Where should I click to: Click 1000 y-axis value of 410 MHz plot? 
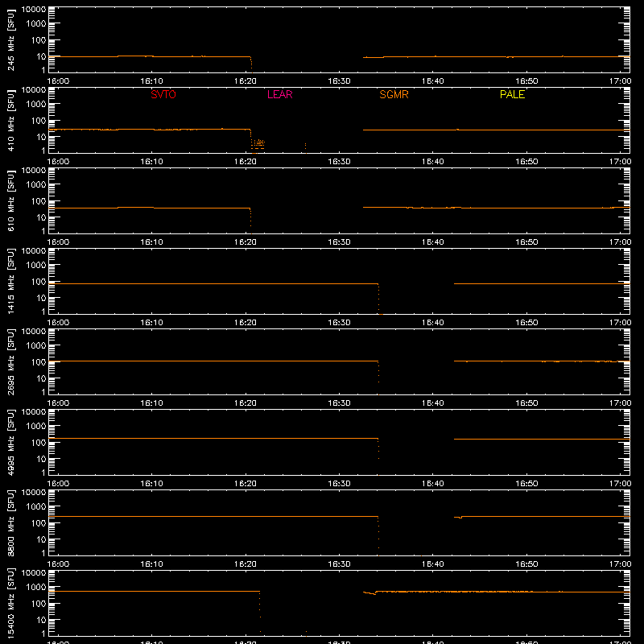(x=36, y=105)
